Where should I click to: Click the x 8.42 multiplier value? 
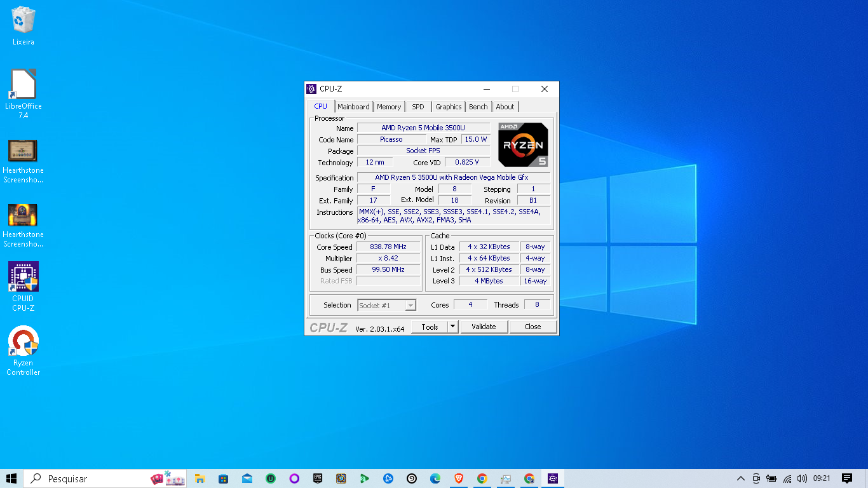[x=388, y=258]
